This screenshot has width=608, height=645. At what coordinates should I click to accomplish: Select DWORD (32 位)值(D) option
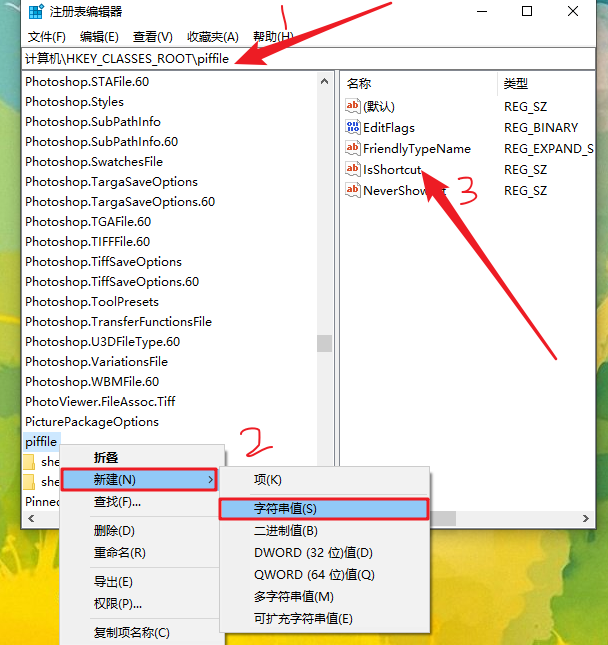coord(313,552)
